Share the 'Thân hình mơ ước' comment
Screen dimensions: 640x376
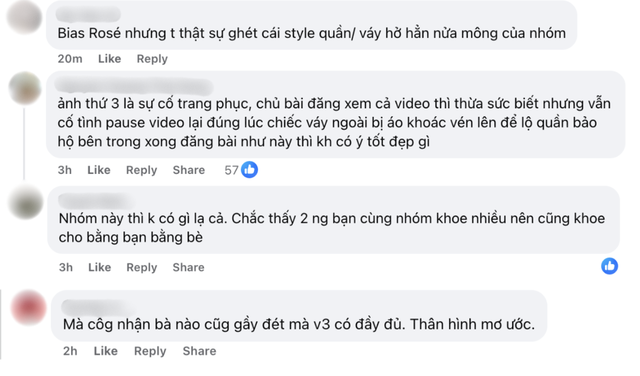point(200,351)
